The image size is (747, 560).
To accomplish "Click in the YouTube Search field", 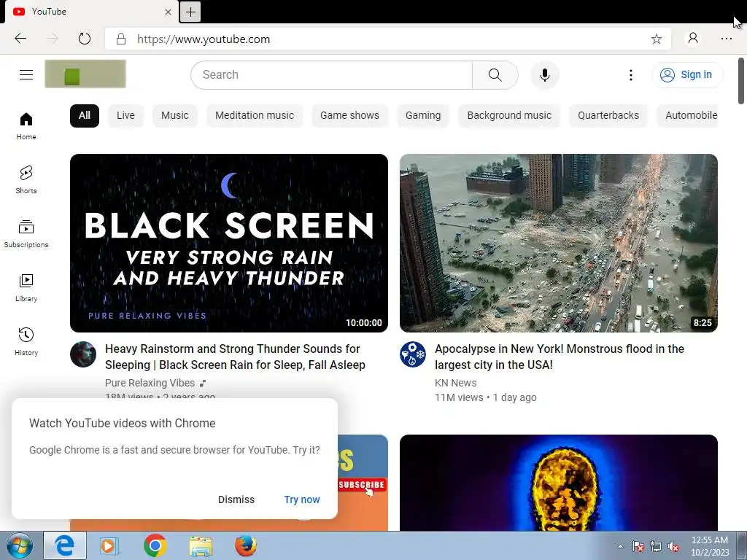I will pos(332,75).
